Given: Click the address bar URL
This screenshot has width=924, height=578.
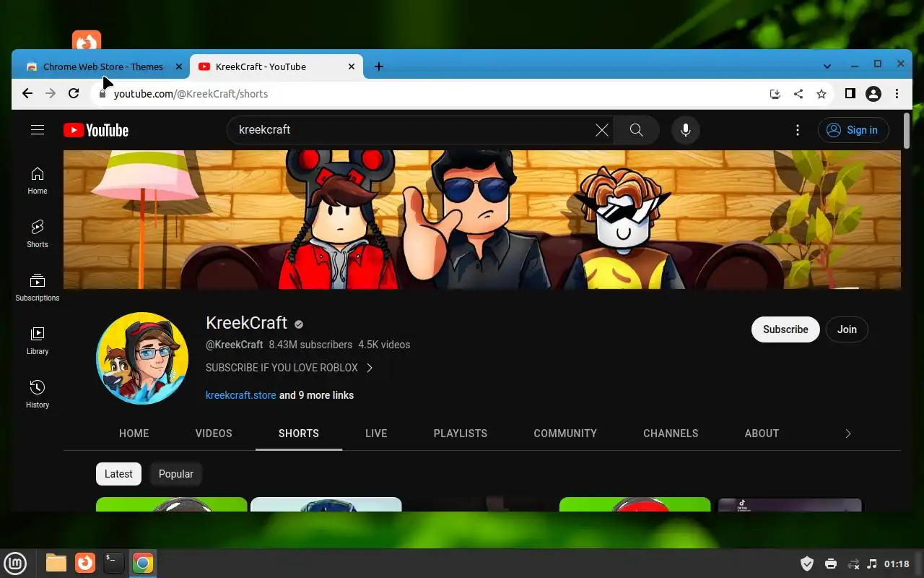Looking at the screenshot, I should pyautogui.click(x=191, y=94).
